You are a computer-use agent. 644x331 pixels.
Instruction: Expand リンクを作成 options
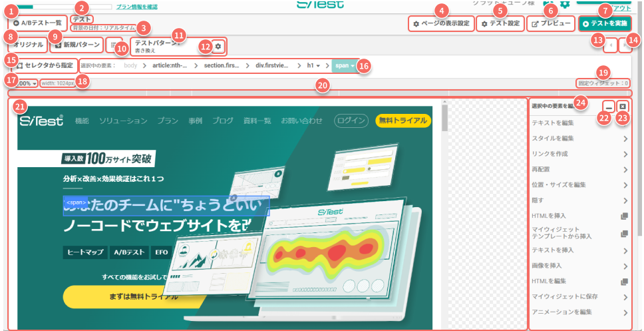coord(580,155)
